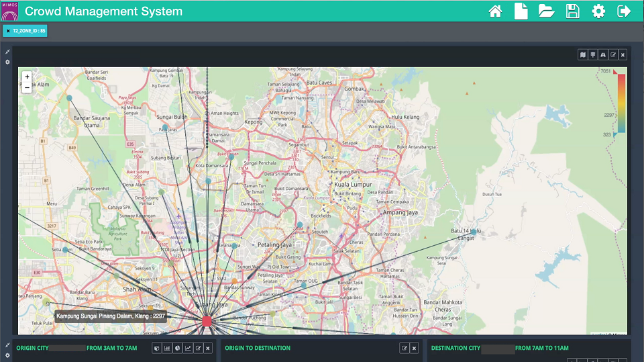Create a new document from header
The height and width of the screenshot is (362, 644).
[521, 11]
